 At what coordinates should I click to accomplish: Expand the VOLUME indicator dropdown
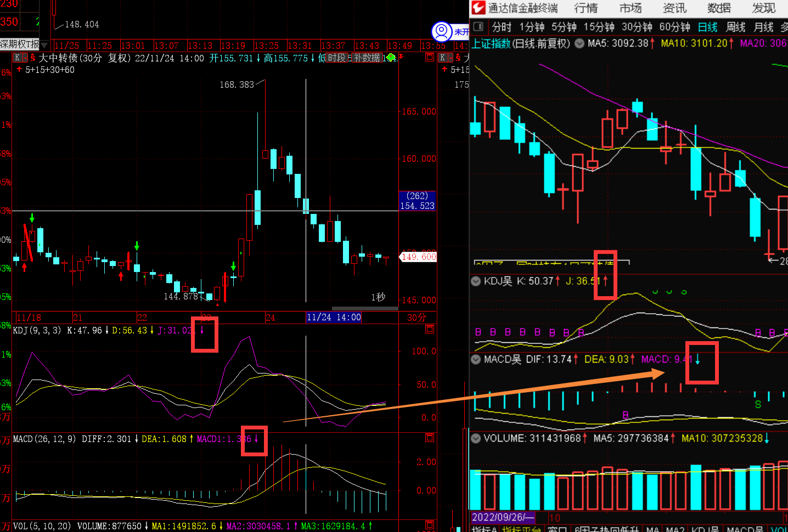(476, 438)
